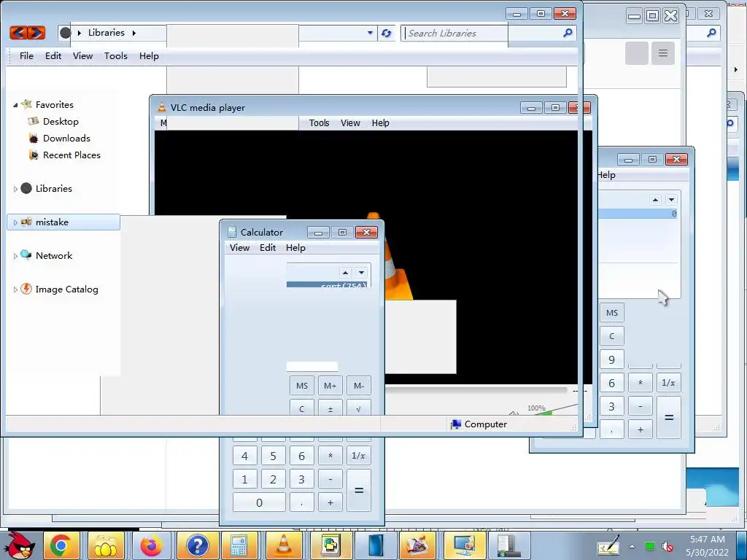The image size is (747, 560).
Task: Click the pen input tray icon
Action: click(x=608, y=546)
